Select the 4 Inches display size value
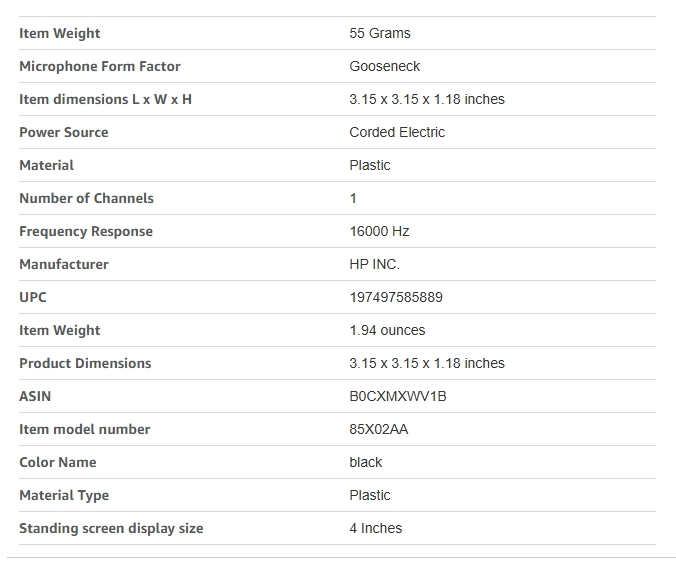 pyautogui.click(x=376, y=528)
